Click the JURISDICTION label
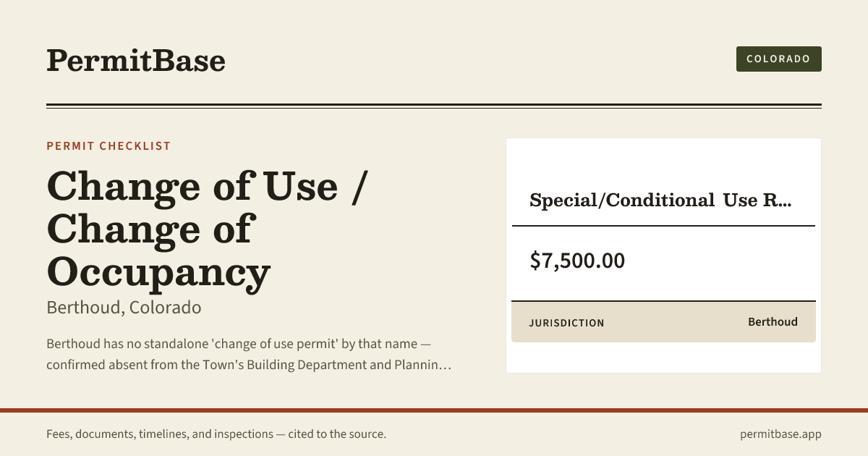This screenshot has width=868, height=456. tap(566, 323)
